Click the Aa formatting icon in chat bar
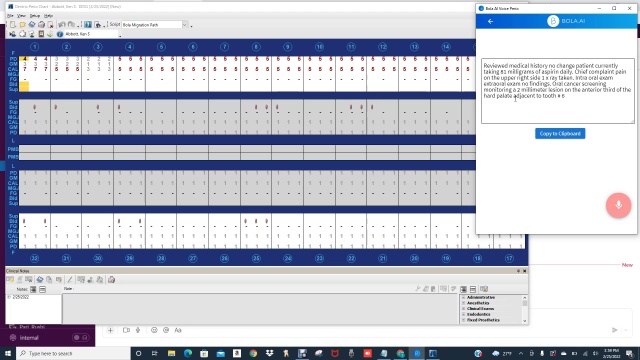 [178, 330]
